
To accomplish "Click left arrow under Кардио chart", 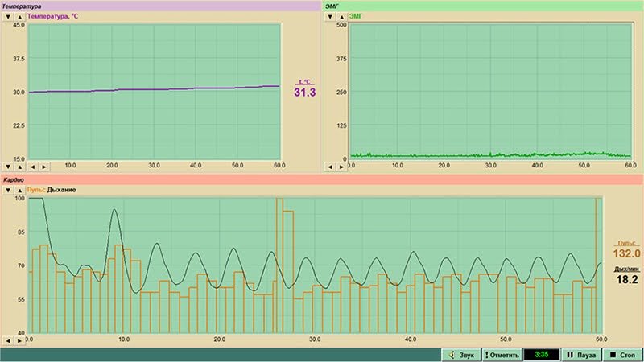I will pyautogui.click(x=8, y=340).
